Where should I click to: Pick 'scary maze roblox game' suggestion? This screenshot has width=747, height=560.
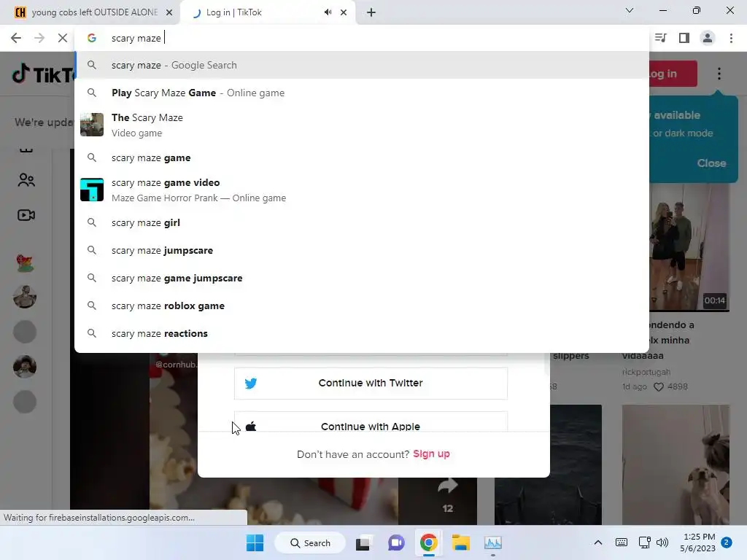[x=362, y=306]
